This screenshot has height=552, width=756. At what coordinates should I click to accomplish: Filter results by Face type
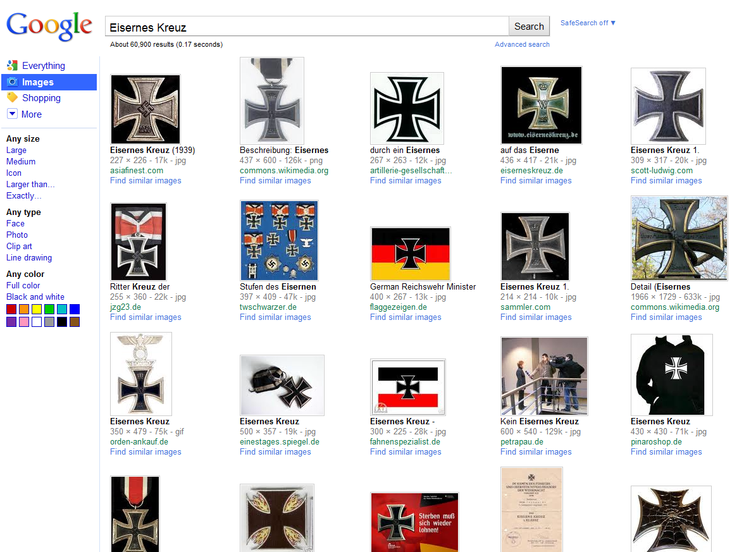(15, 223)
